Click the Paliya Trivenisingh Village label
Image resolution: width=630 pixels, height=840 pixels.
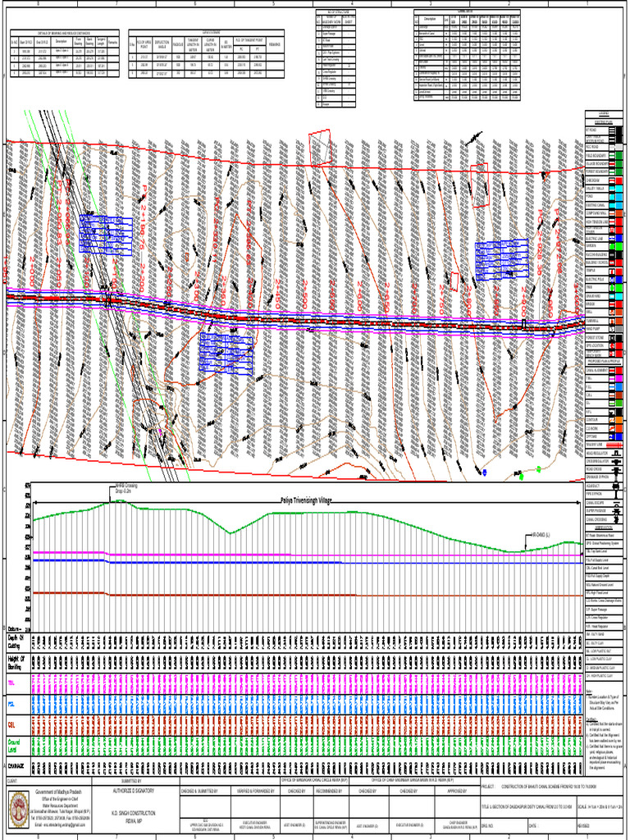coord(307,500)
